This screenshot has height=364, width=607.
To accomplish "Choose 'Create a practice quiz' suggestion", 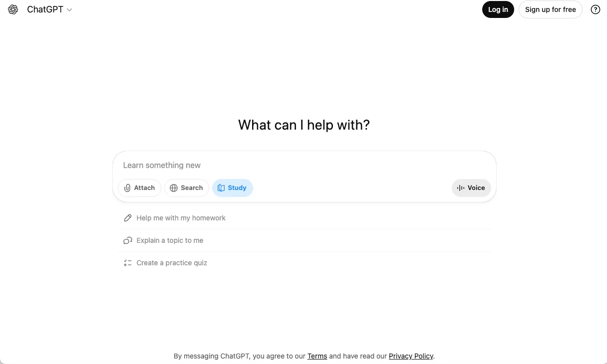I will pyautogui.click(x=304, y=263).
